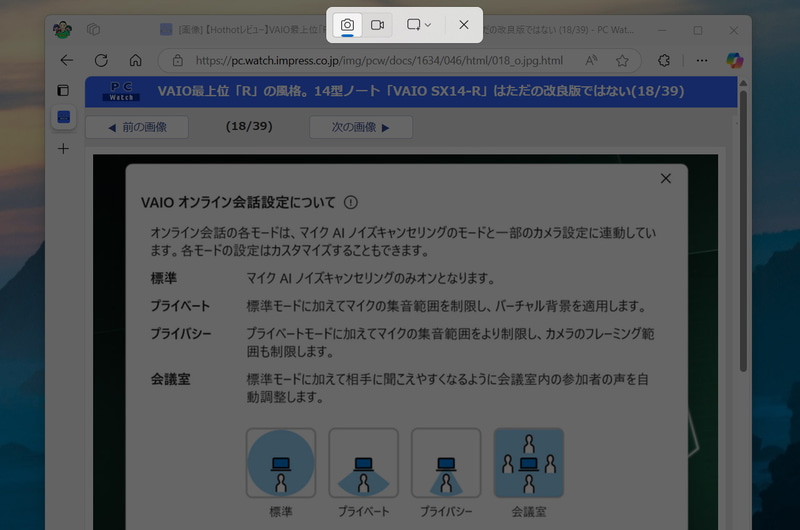Click the PC Watch logo
The width and height of the screenshot is (800, 530).
(x=121, y=91)
